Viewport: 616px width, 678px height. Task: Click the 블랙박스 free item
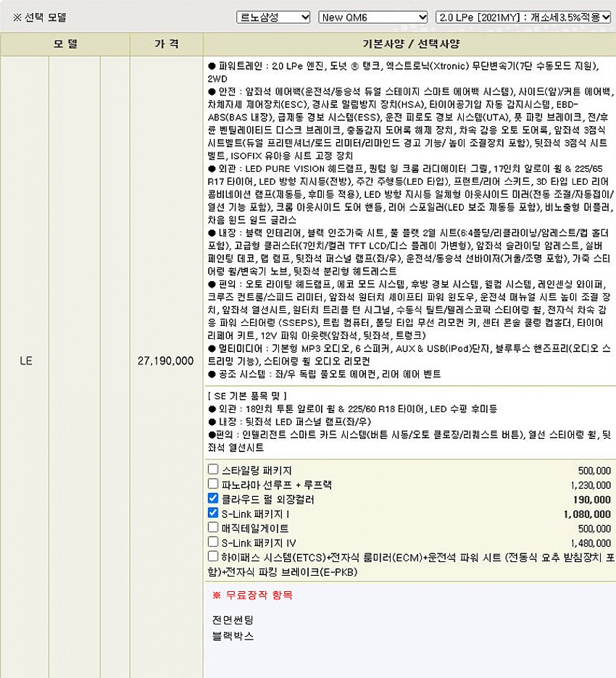[x=233, y=636]
